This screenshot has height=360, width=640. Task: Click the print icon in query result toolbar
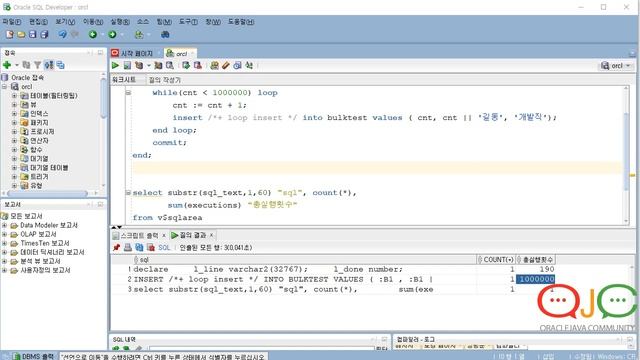click(128, 247)
